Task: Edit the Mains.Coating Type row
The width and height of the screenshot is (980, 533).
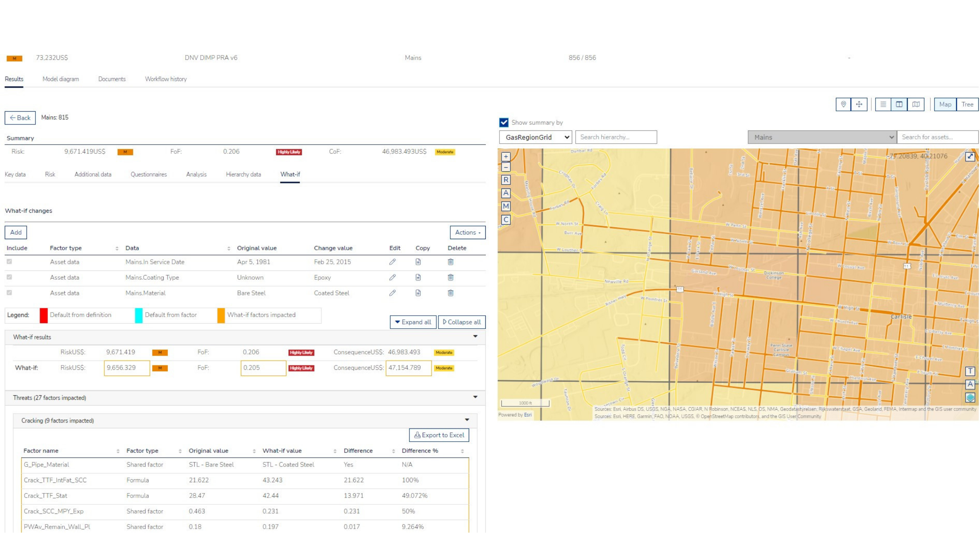Action: click(x=392, y=278)
